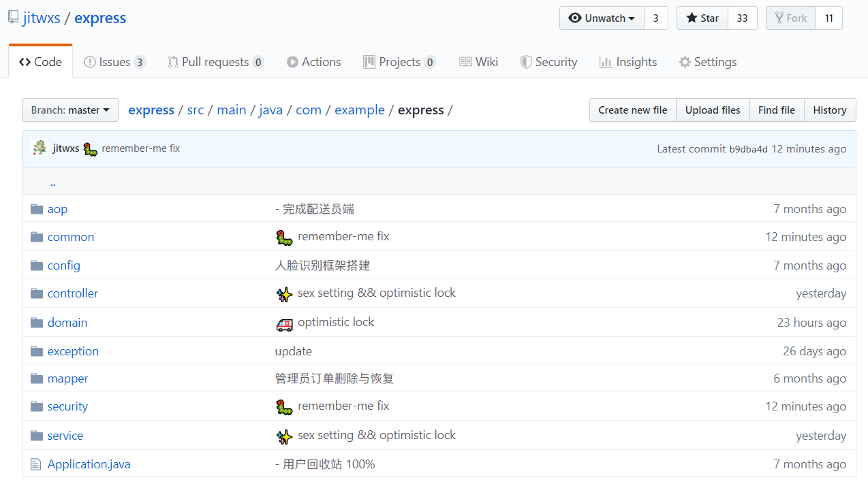
Task: Click the service folder icon
Action: point(37,436)
